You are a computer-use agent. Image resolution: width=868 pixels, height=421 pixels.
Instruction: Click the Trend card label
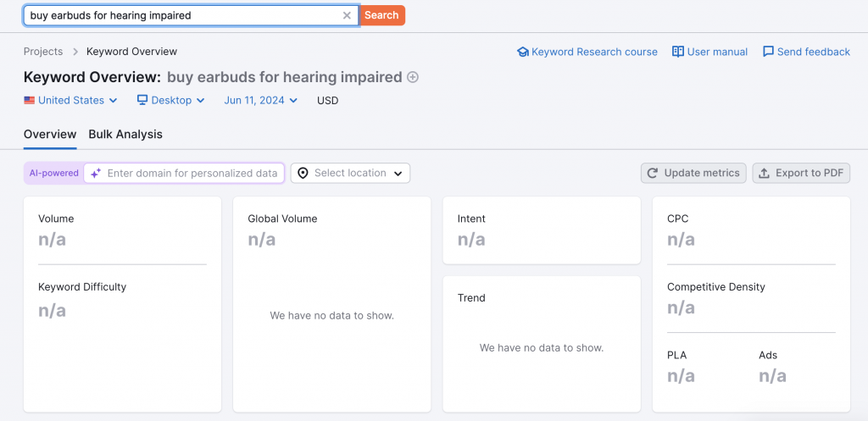tap(471, 298)
